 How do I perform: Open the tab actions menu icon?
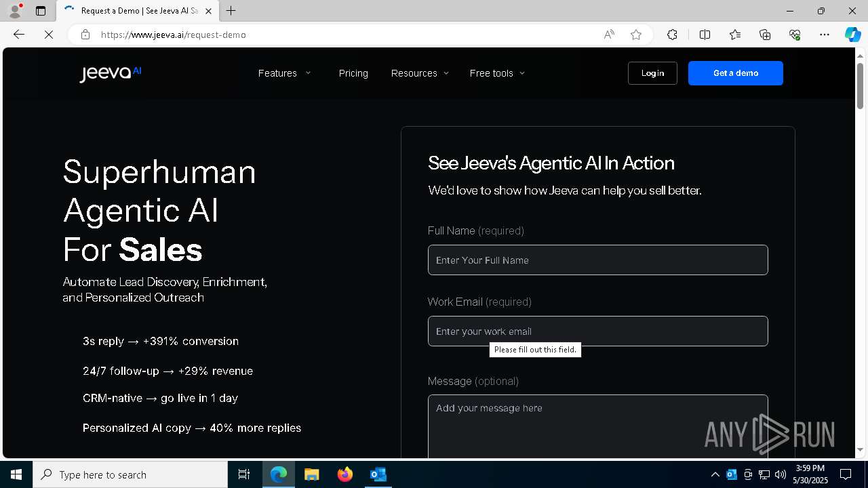pos(41,11)
